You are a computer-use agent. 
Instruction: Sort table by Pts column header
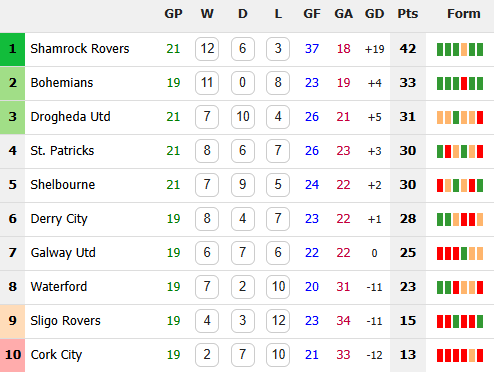click(x=408, y=14)
